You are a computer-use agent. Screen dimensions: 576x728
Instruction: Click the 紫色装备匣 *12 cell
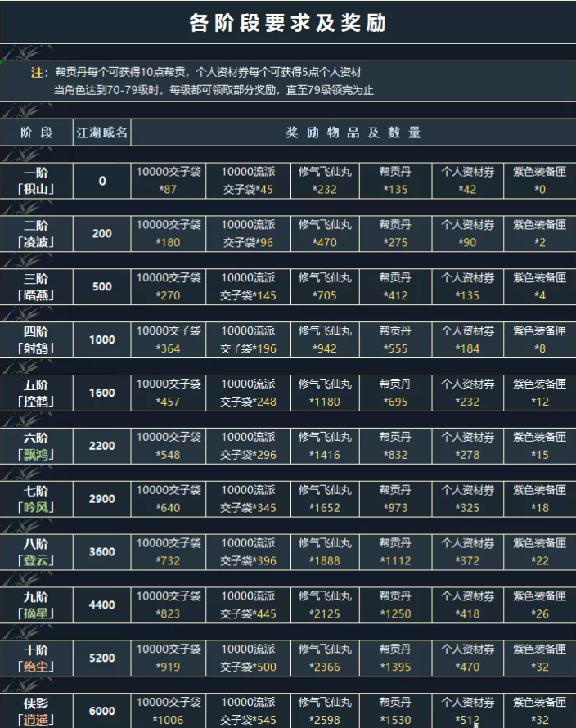540,393
